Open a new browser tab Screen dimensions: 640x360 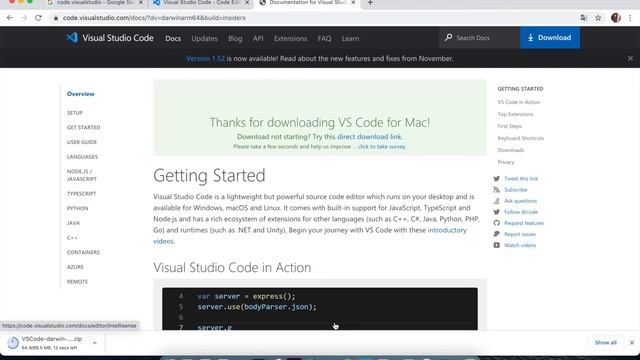(370, 3)
